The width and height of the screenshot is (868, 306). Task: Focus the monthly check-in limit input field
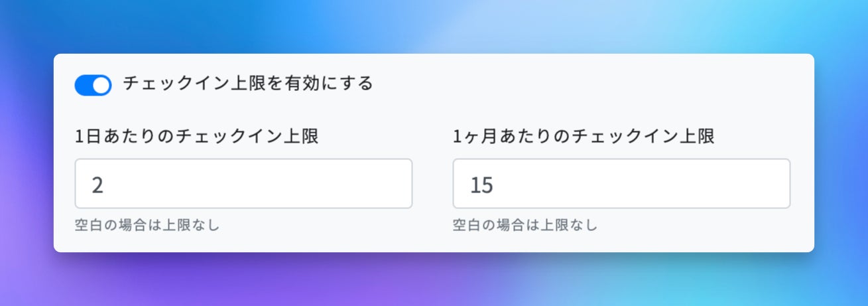pyautogui.click(x=621, y=184)
